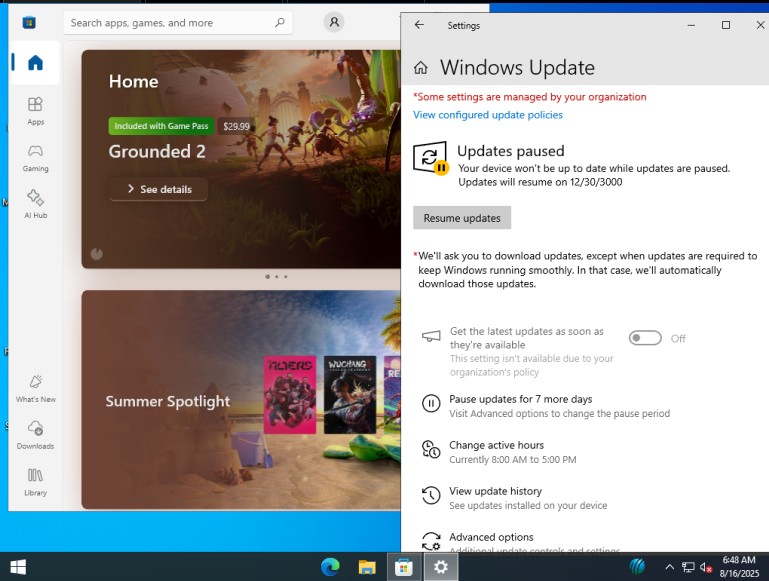The width and height of the screenshot is (769, 581).
Task: Show hidden tray icons chevron
Action: coord(669,567)
